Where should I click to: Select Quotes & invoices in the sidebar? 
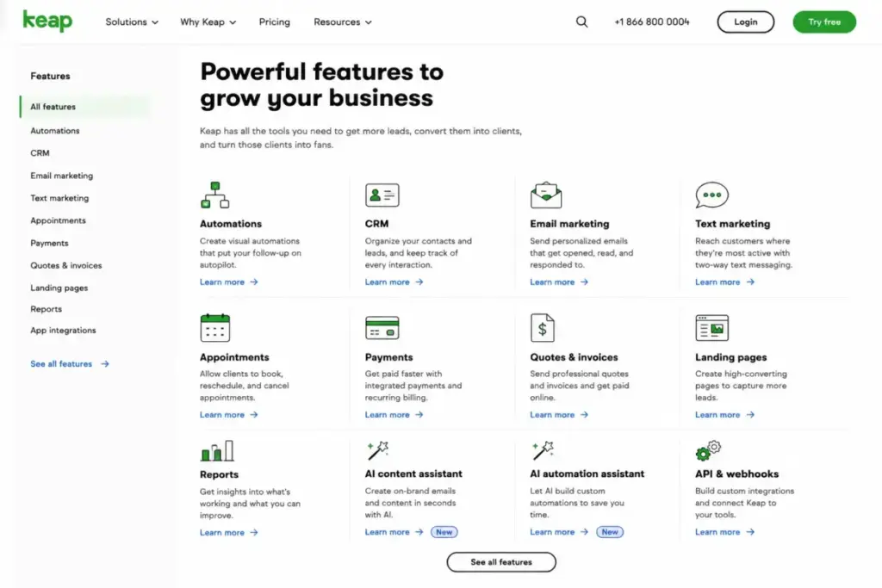66,265
